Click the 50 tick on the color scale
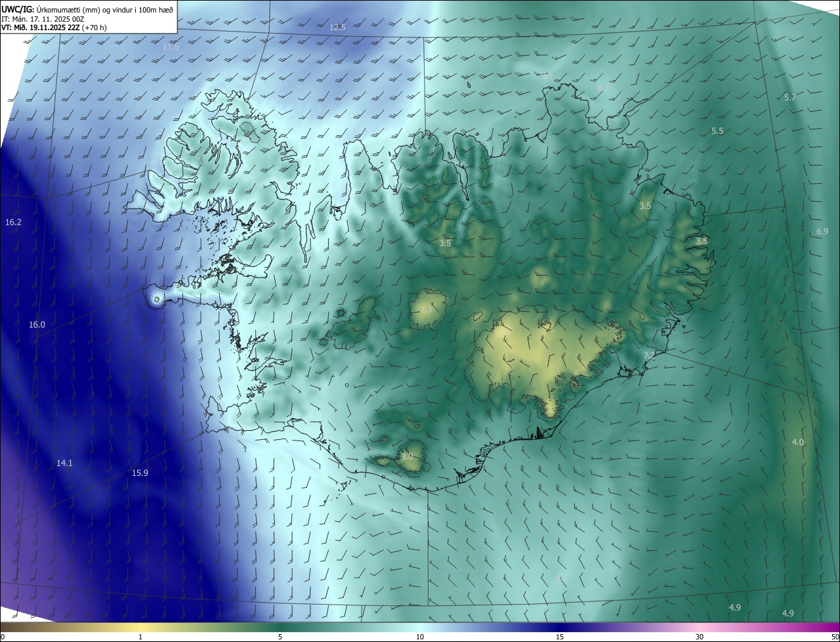The width and height of the screenshot is (840, 642). tap(835, 637)
